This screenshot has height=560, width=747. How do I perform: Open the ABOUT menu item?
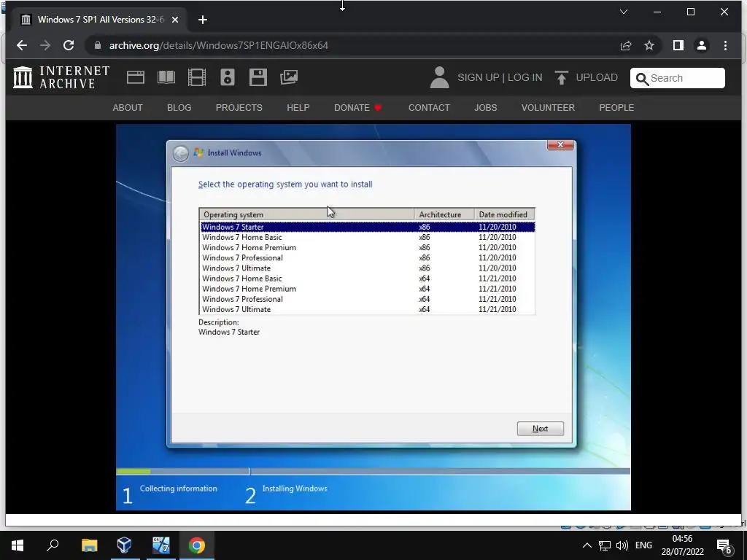click(128, 108)
